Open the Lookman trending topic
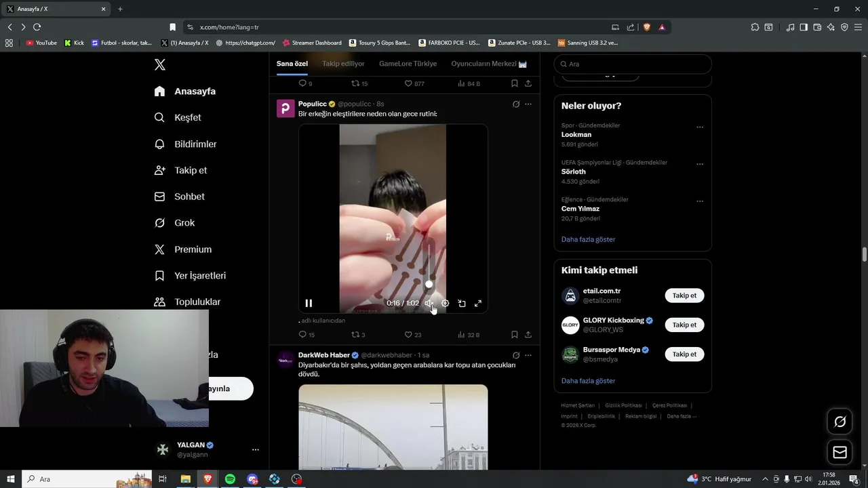The width and height of the screenshot is (868, 488). (576, 135)
